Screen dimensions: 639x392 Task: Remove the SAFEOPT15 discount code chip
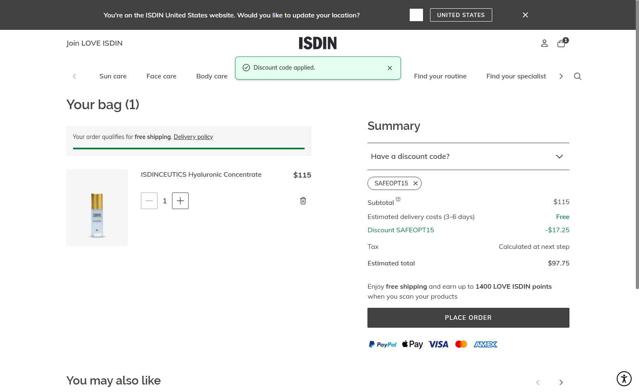click(415, 183)
